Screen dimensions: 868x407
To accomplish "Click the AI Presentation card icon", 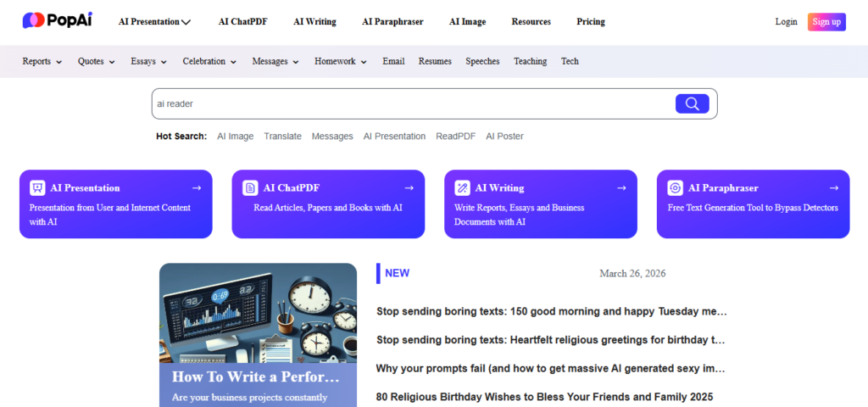I will point(37,187).
